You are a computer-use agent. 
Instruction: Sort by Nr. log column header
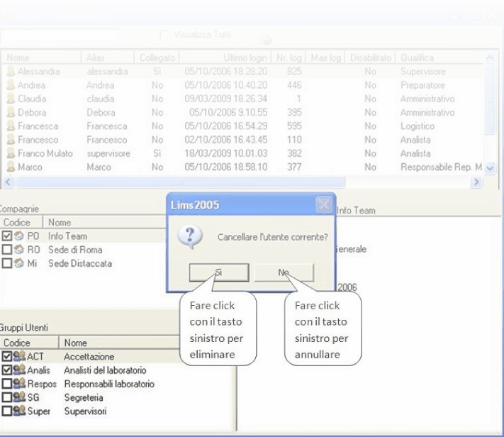[289, 57]
